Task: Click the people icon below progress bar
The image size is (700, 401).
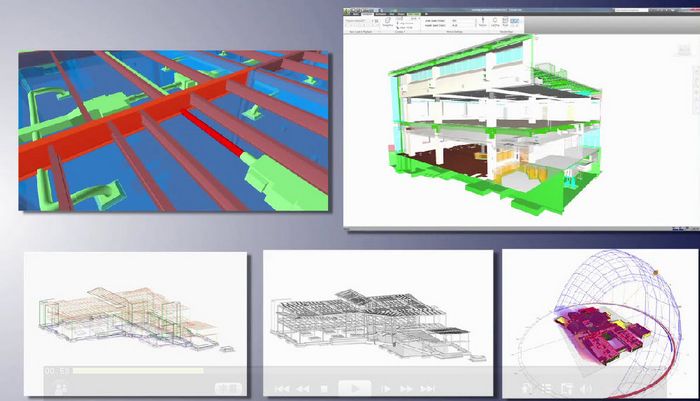Action: click(61, 388)
